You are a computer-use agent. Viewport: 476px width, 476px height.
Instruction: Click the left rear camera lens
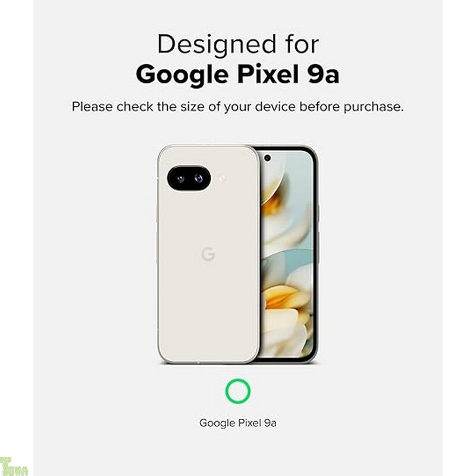(x=180, y=178)
